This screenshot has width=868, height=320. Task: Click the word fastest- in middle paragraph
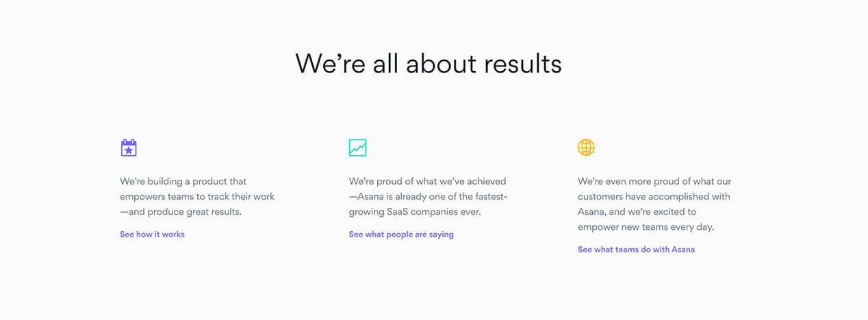487,197
